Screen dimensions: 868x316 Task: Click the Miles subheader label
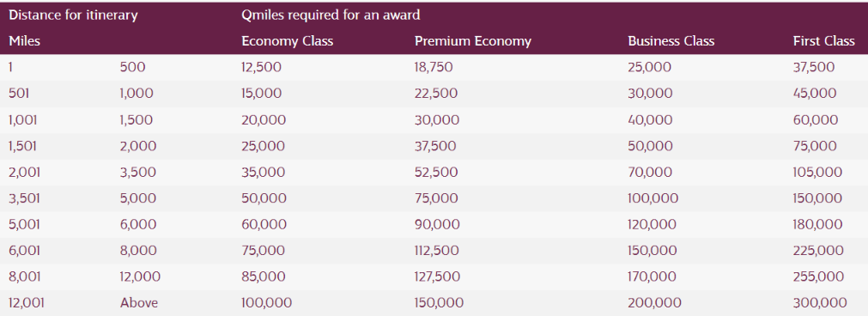[x=24, y=41]
